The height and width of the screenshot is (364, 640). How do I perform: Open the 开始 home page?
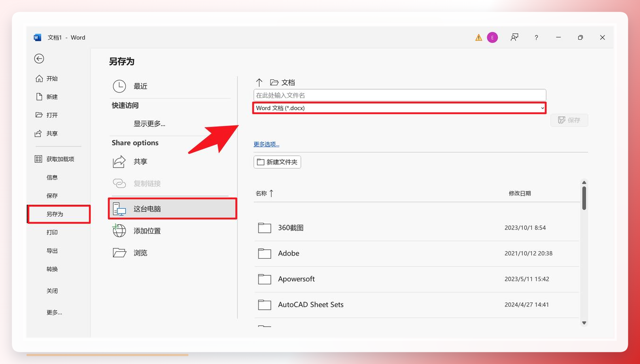pos(47,79)
